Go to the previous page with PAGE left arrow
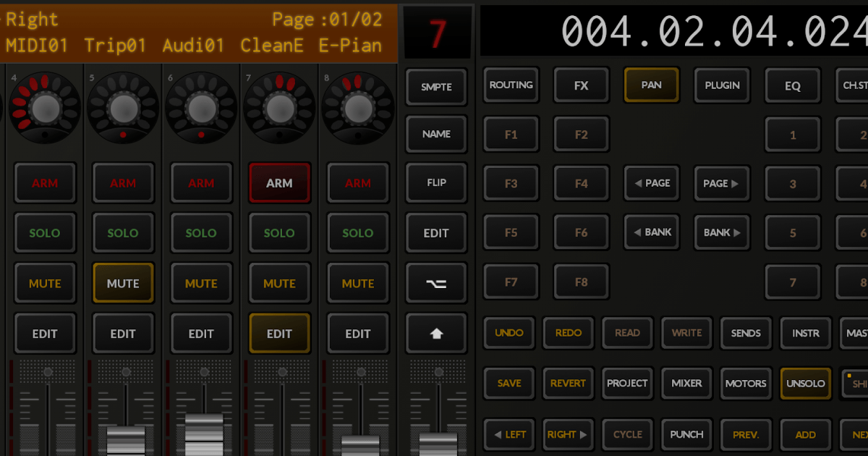 pos(651,183)
